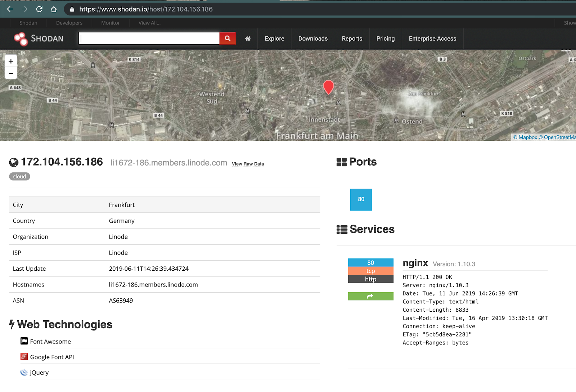Open the Explore menu item
Image resolution: width=576 pixels, height=392 pixels.
click(274, 39)
